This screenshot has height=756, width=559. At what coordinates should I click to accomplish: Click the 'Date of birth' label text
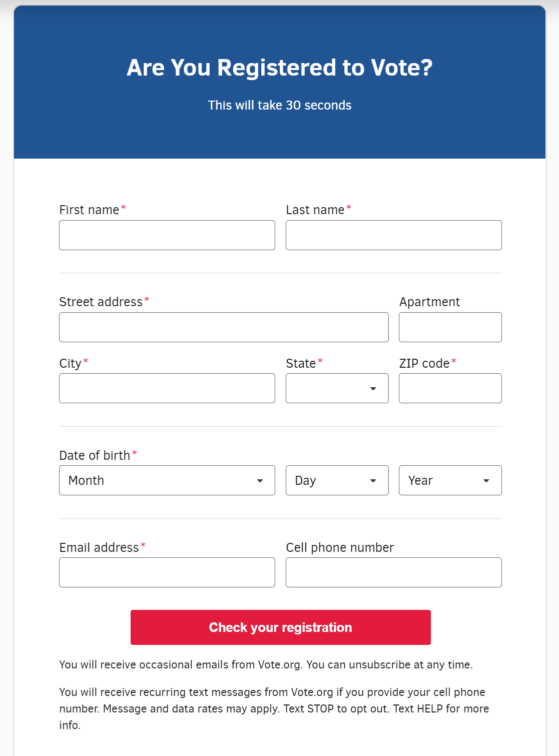[95, 455]
